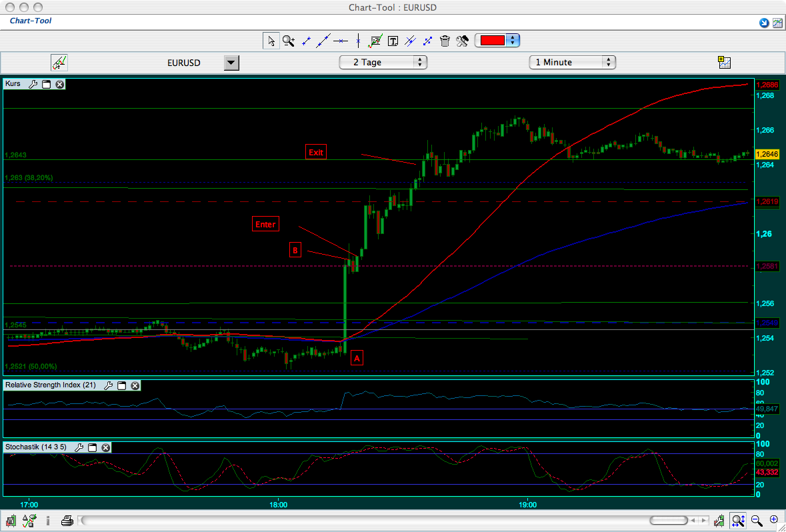Click the printer icon

pos(67,521)
